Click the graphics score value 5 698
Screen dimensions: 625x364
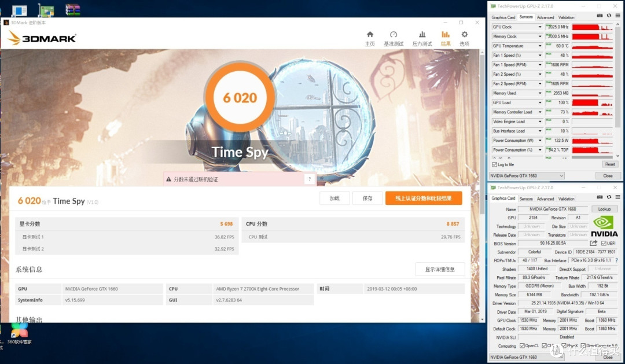(226, 223)
